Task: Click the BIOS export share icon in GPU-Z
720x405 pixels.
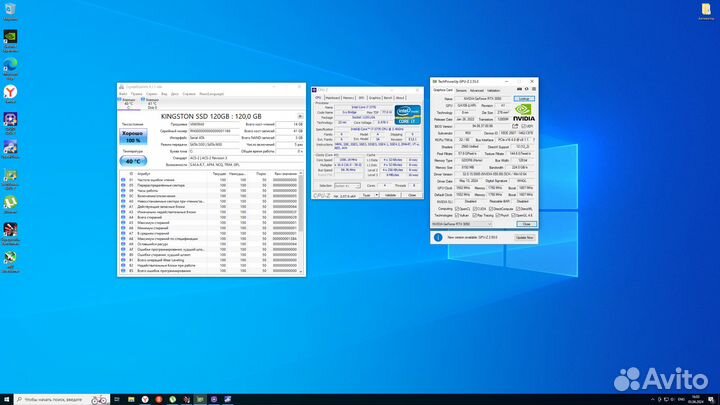Action: click(515, 126)
